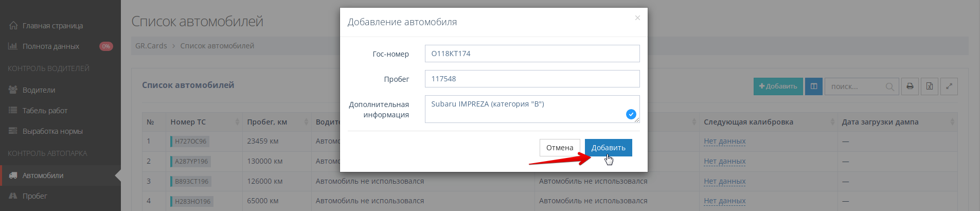The image size is (980, 211).
Task: Sort by Следующая калибровка column
Action: [768, 122]
